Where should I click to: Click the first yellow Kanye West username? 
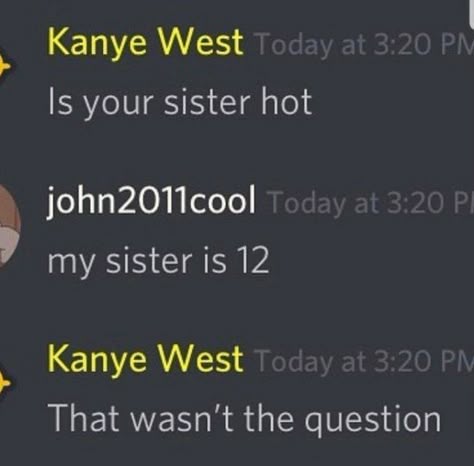[146, 43]
